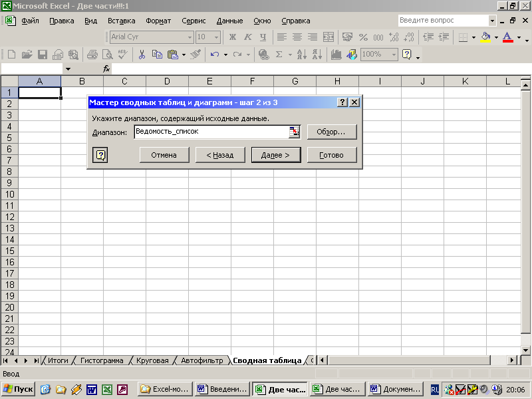The image size is (532, 399).
Task: Click the Redo arrow icon
Action: pyautogui.click(x=237, y=55)
